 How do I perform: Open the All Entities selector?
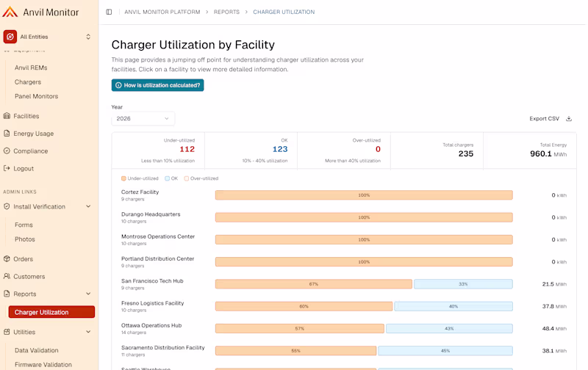47,37
